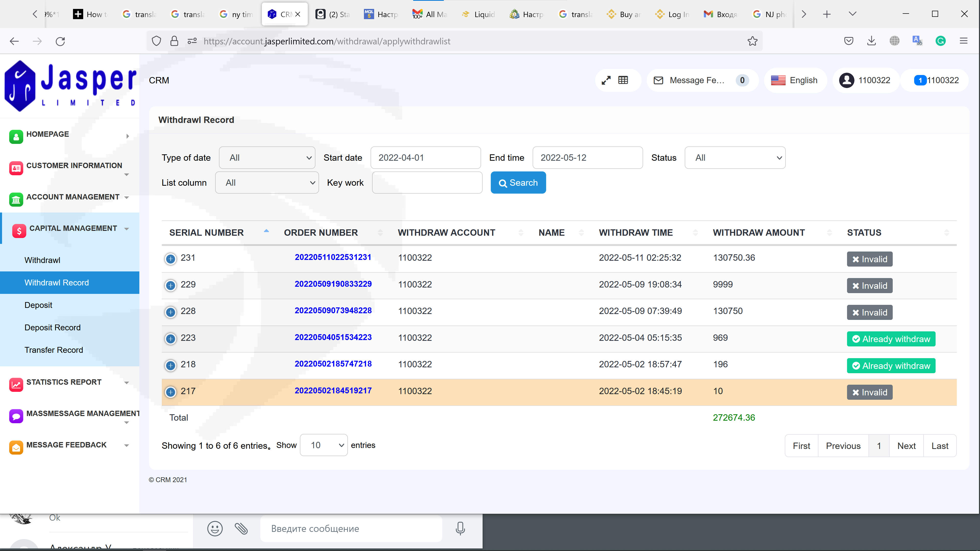Click the grid table icon in header

tap(623, 80)
